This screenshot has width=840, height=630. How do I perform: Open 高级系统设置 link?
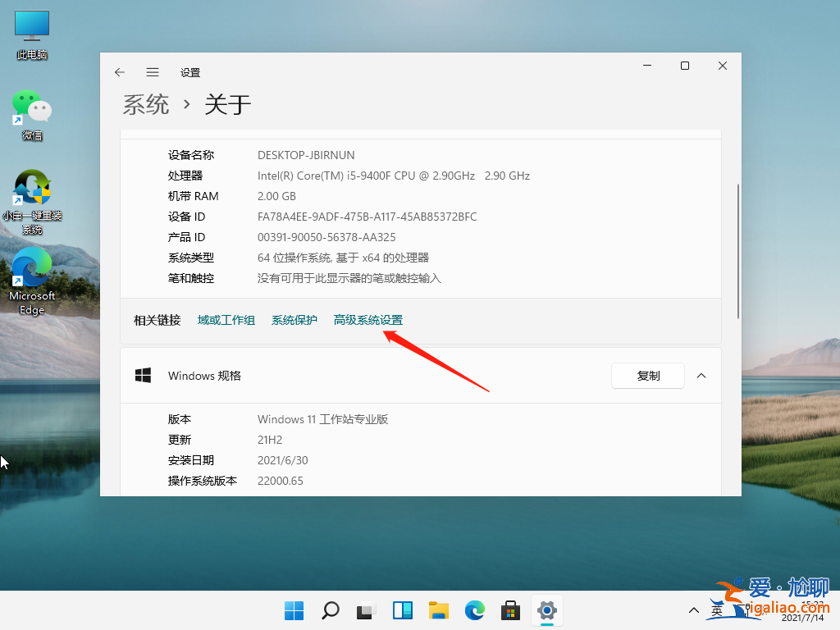point(367,320)
